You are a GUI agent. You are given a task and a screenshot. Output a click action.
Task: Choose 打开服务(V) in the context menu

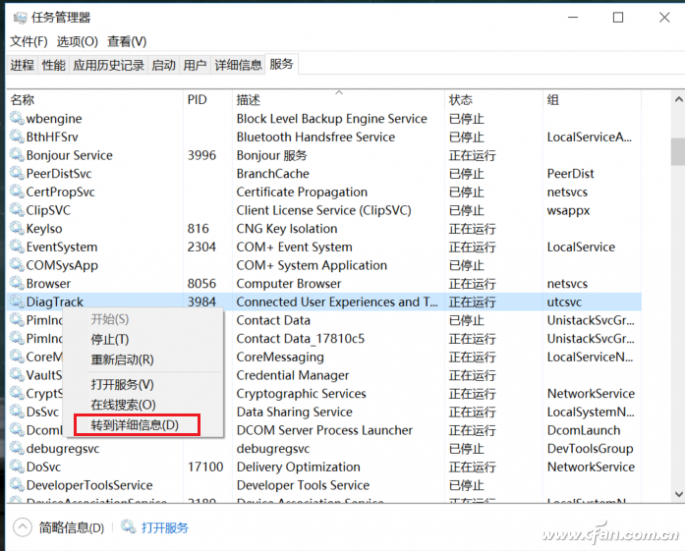(122, 385)
